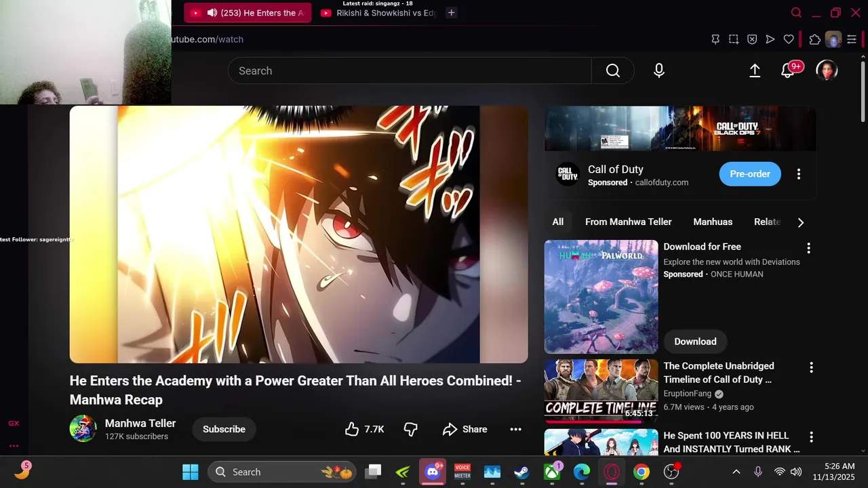868x488 pixels.
Task: Open Xbox app from taskbar
Action: (552, 472)
